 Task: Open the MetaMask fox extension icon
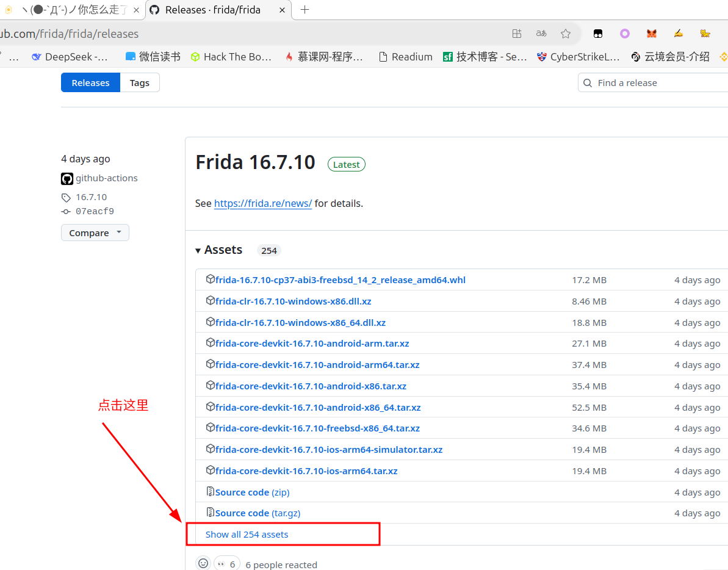click(652, 34)
